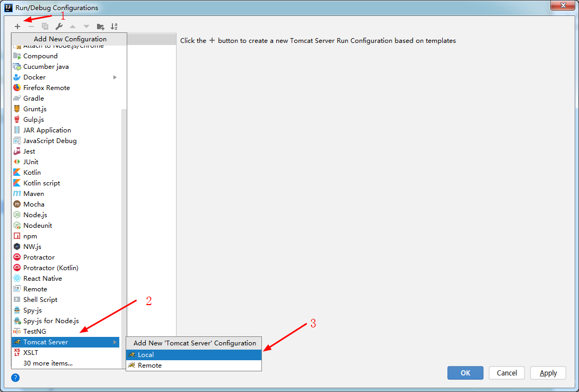Screen dimensions: 579x392
Task: Click the Jest icon
Action: click(x=17, y=152)
